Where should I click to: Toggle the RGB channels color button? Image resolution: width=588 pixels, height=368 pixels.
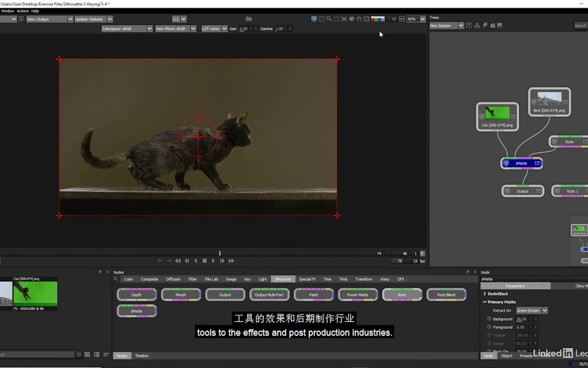[x=378, y=19]
